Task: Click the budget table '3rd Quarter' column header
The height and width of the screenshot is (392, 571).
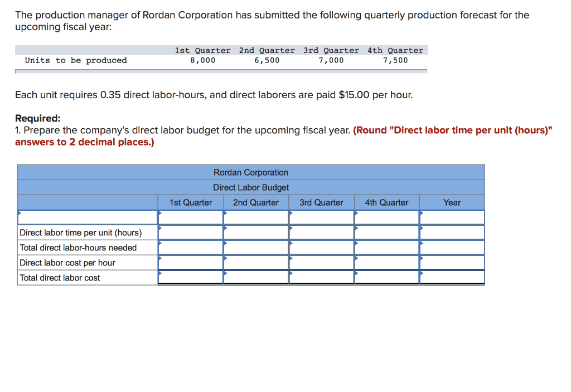Action: [x=322, y=202]
